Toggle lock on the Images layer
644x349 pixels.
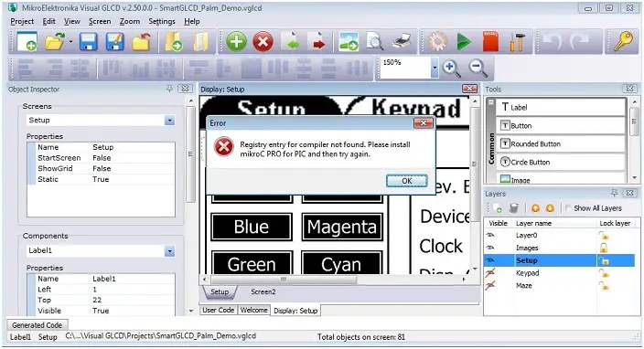tap(604, 248)
